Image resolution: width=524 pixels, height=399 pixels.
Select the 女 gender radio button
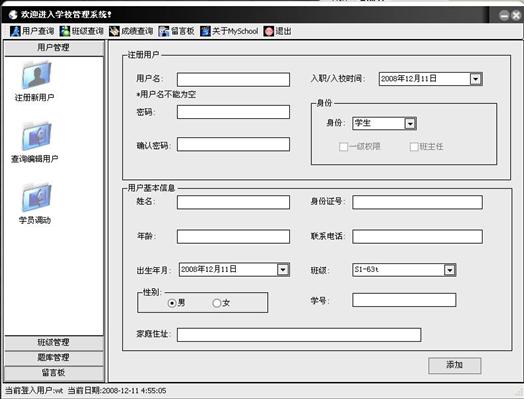coord(217,303)
